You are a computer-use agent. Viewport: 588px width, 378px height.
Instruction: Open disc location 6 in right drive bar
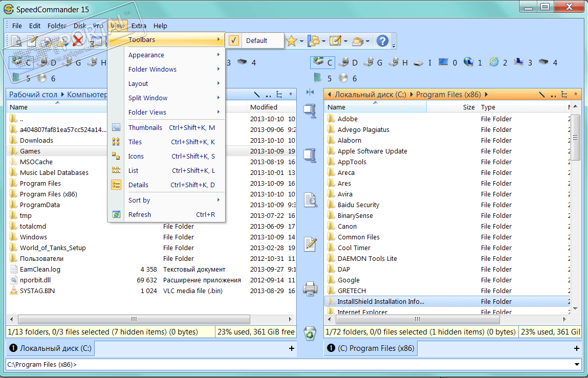coord(347,78)
